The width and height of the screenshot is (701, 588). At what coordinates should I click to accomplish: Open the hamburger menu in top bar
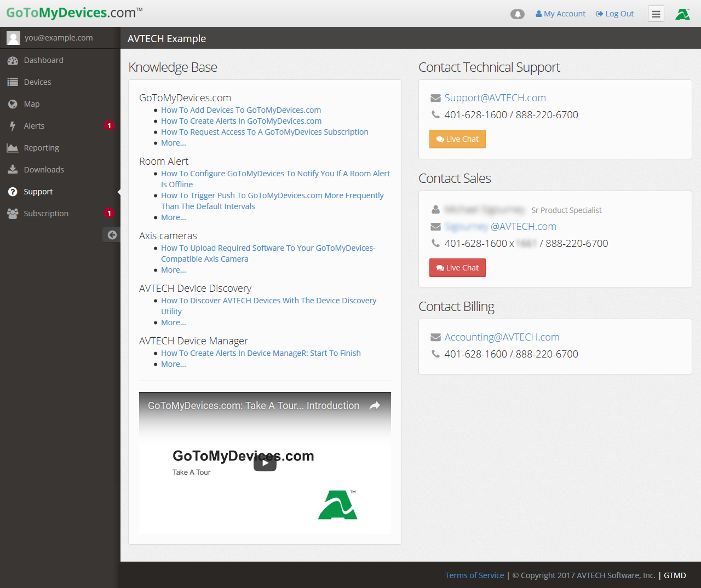(x=656, y=14)
